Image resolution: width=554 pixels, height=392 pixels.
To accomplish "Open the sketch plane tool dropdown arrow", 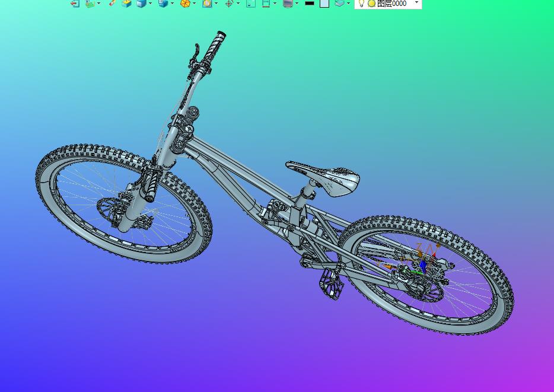I will [x=98, y=3].
